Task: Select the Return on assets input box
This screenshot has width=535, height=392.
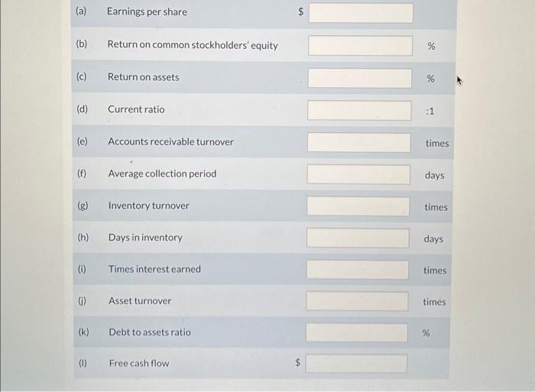Action: 360,78
